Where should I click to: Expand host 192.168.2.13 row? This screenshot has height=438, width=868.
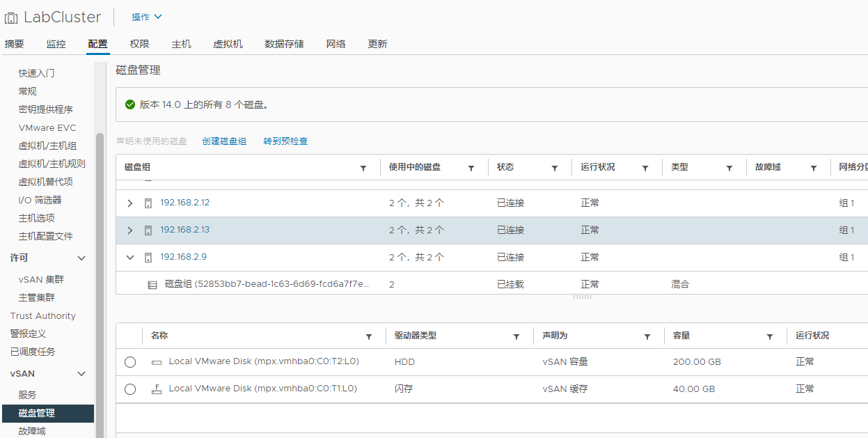(130, 230)
